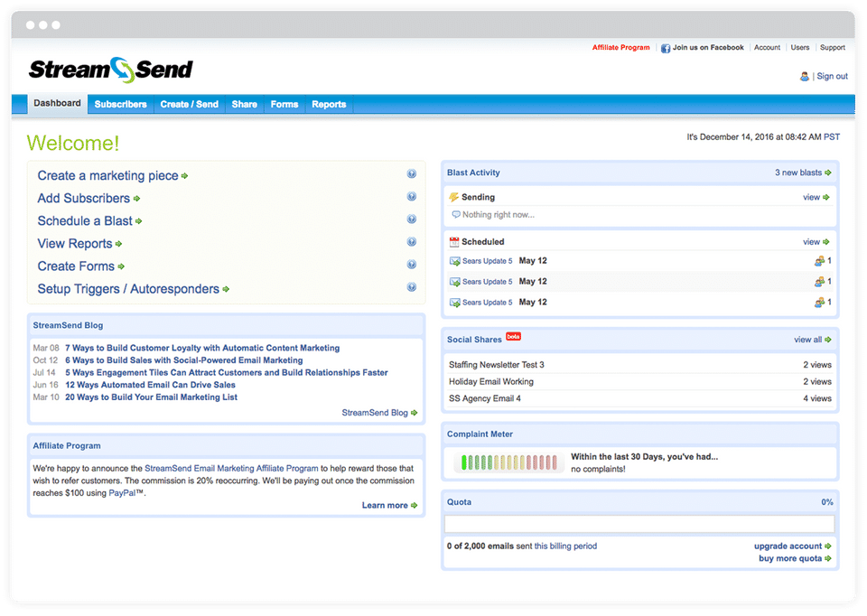The height and width of the screenshot is (616, 867).
Task: Open the Users link
Action: (799, 48)
